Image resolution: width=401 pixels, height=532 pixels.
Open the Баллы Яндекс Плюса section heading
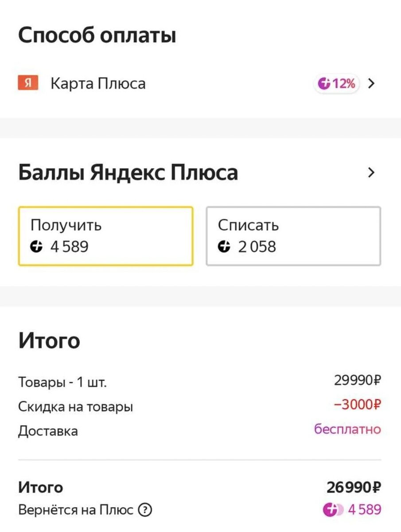[128, 172]
